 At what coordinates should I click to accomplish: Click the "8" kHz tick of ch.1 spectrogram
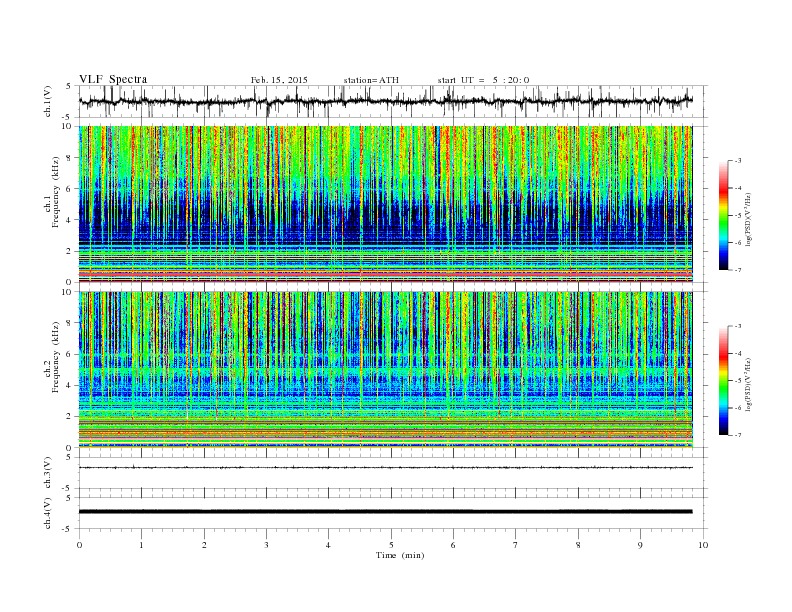(x=70, y=158)
